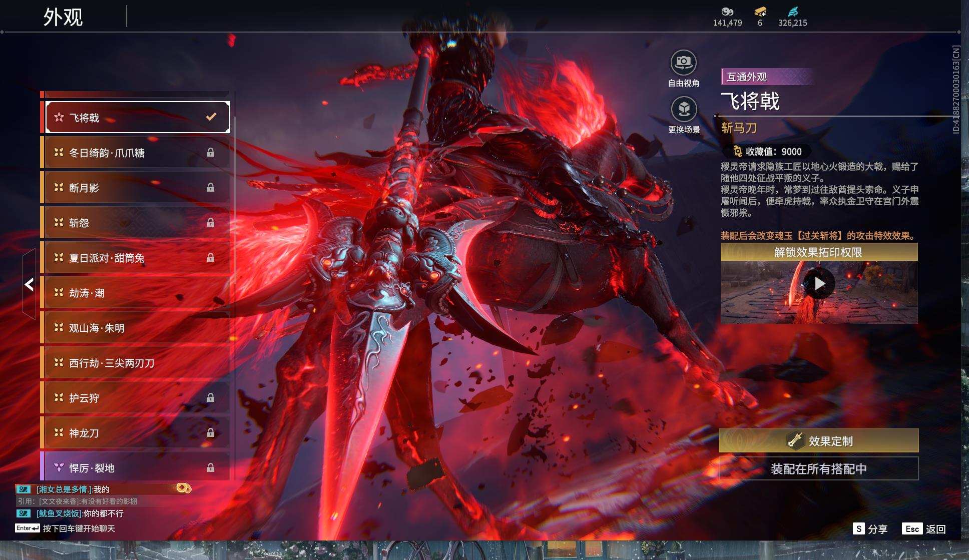Select 西行劫·三尖两刃刀 in the list

pyautogui.click(x=135, y=362)
